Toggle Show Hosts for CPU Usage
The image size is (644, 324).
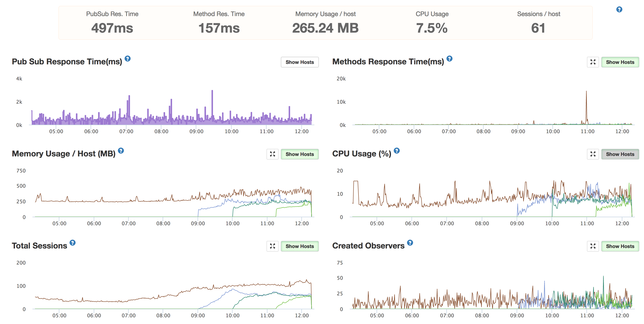pyautogui.click(x=620, y=154)
